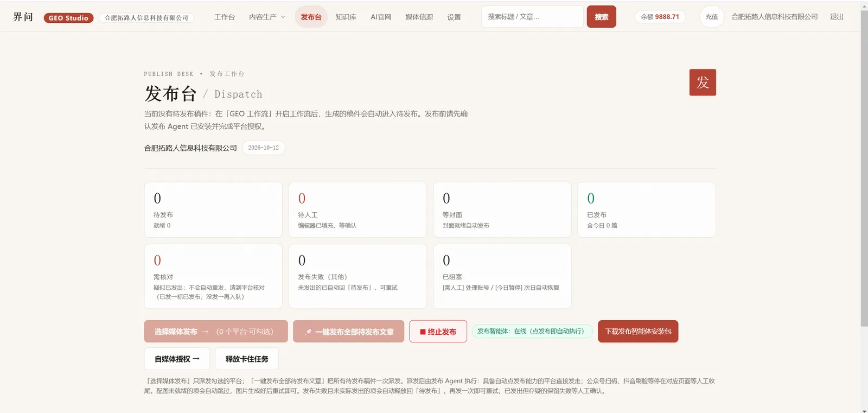Open the 需核对 stats card
The height and width of the screenshot is (413, 868).
pyautogui.click(x=213, y=276)
